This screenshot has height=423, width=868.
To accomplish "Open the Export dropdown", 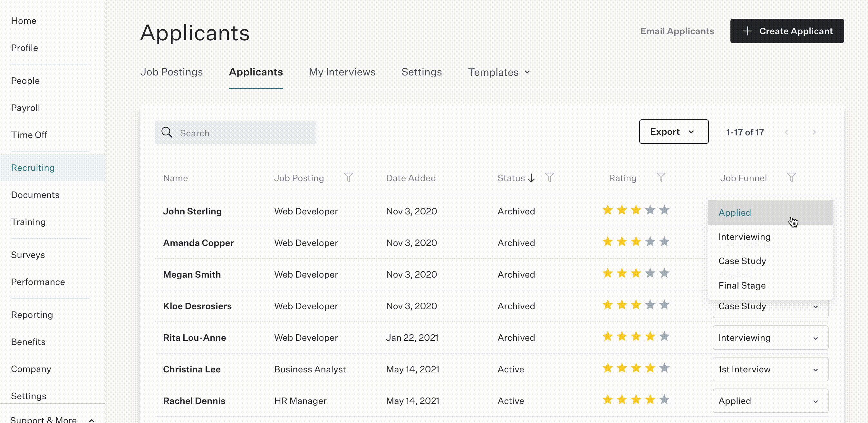I will [674, 132].
